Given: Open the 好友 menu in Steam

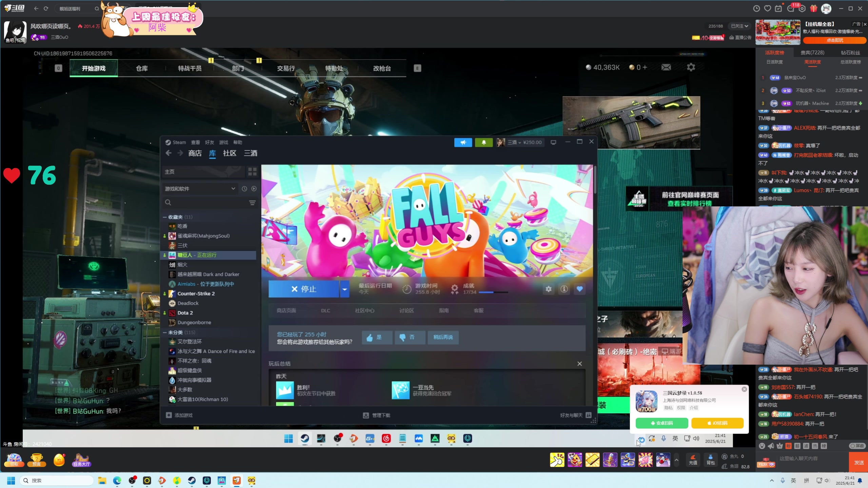Looking at the screenshot, I should (210, 142).
